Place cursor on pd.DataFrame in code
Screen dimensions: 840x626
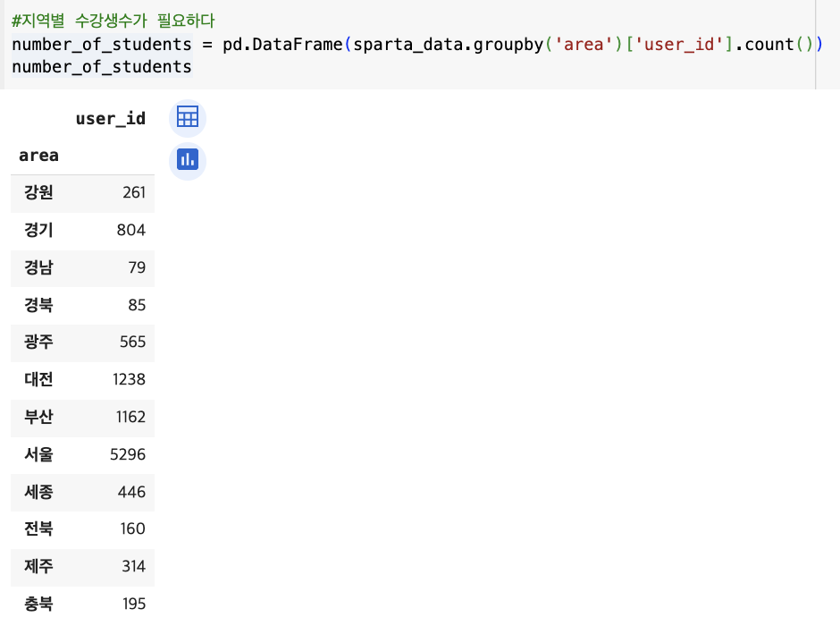(x=282, y=44)
